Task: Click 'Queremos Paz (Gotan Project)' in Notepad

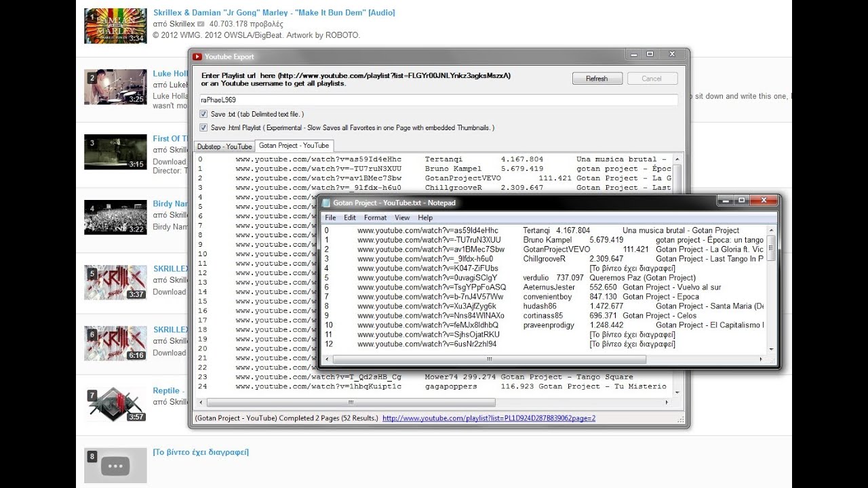Action: tap(642, 278)
